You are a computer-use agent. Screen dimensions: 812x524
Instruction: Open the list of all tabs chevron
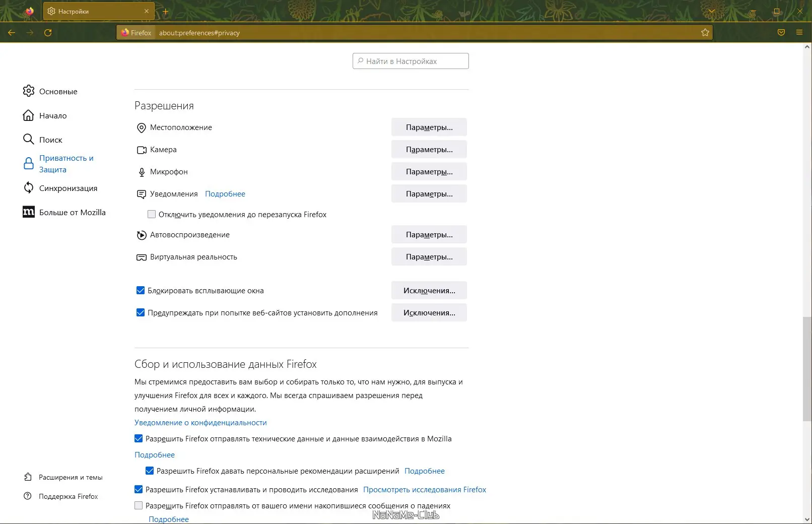[712, 11]
